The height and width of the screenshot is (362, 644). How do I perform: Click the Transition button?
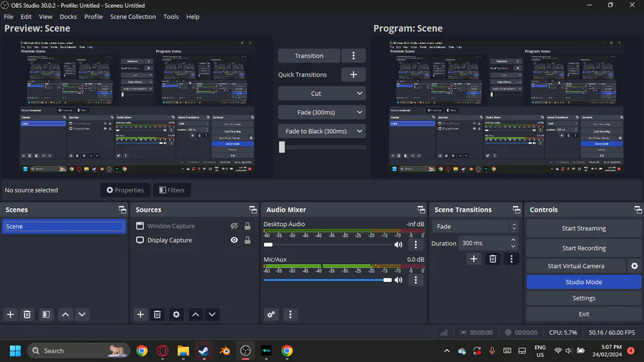coord(309,56)
